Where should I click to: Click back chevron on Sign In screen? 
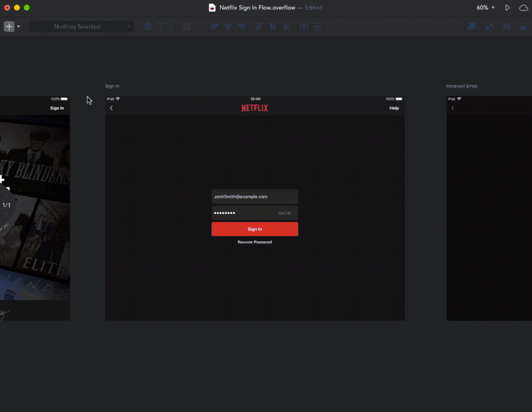pyautogui.click(x=111, y=108)
